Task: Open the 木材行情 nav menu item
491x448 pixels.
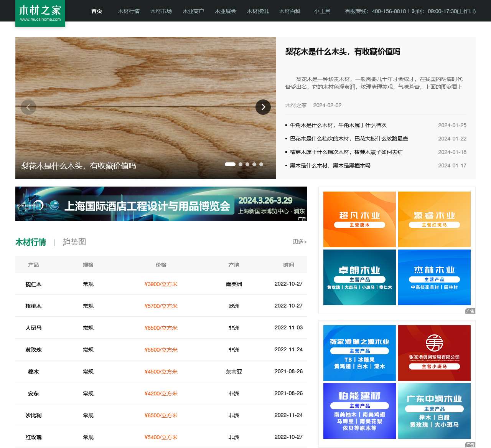Action: coord(129,11)
